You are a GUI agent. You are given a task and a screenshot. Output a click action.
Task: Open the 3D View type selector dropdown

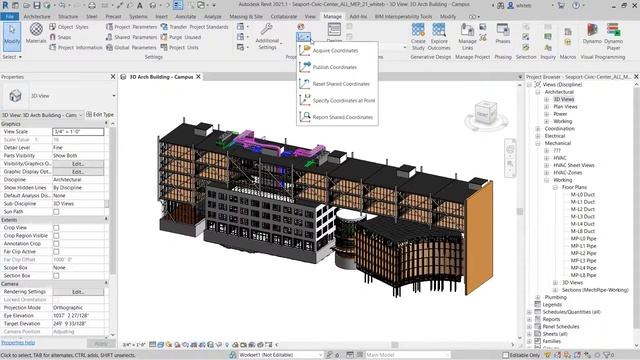tap(114, 96)
